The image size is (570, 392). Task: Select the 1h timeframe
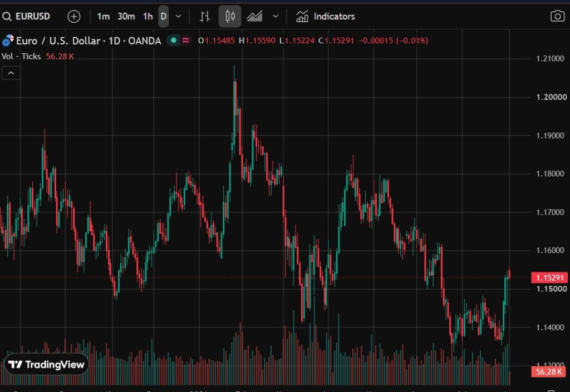point(148,16)
